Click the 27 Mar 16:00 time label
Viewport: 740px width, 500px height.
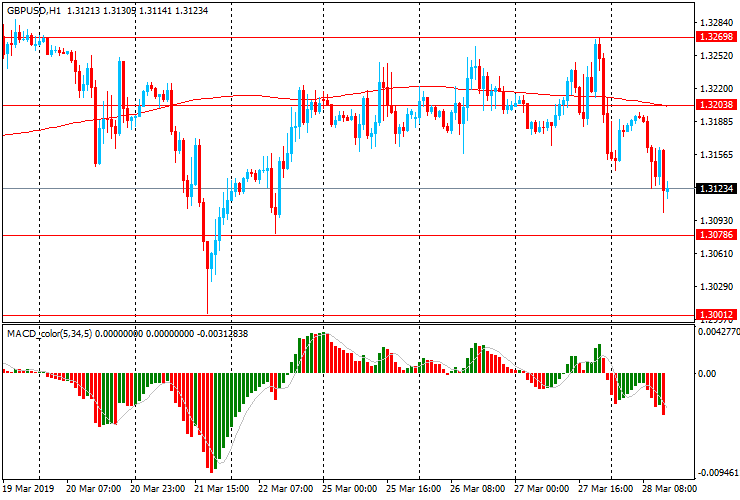coord(603,489)
